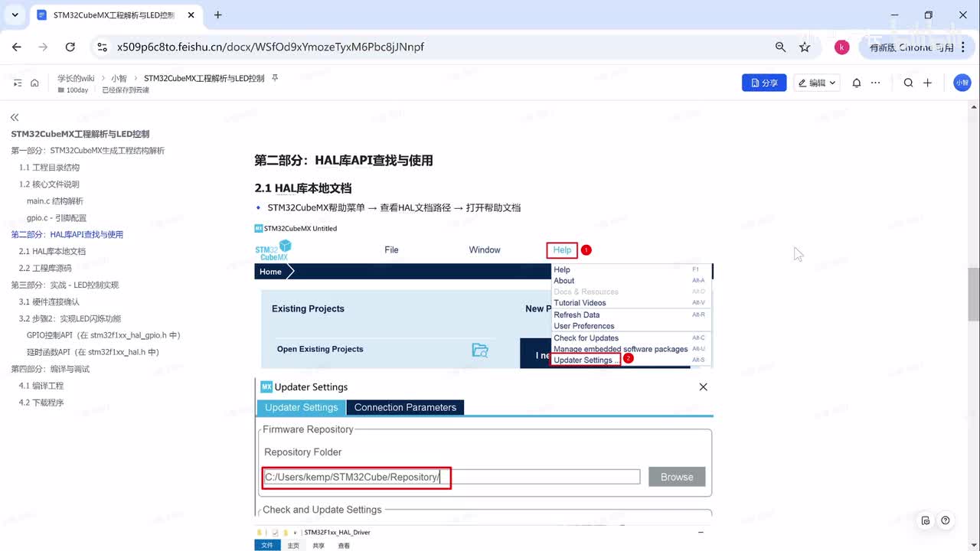Open the Chrome three-dot menu
Screen dimensions: 980x551
(x=963, y=47)
